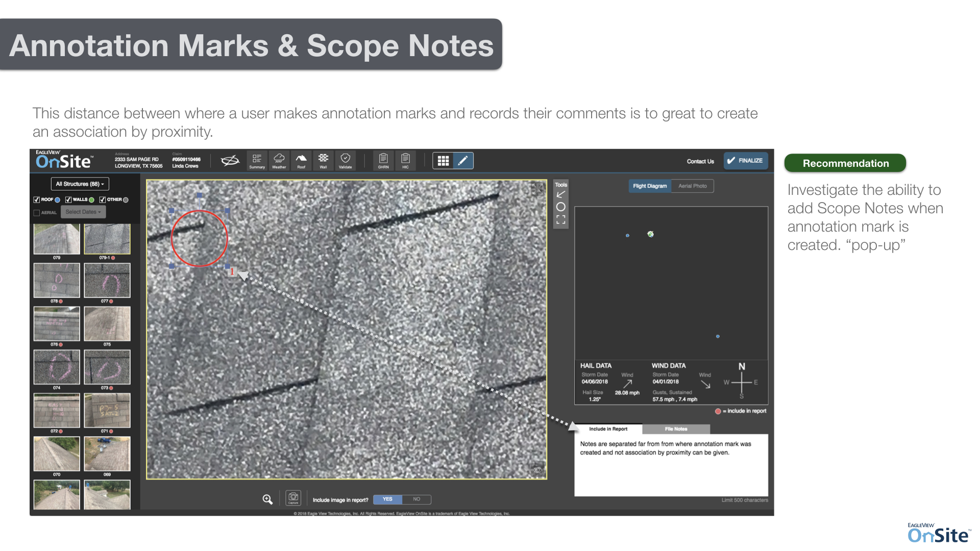
Task: Click the Contact Us link
Action: [700, 161]
